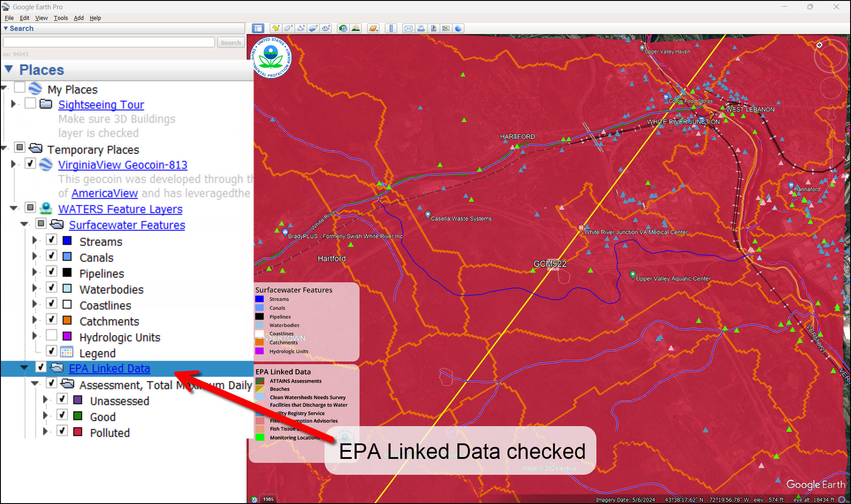
Task: Collapse the Surfacewater Features folder
Action: (x=24, y=224)
